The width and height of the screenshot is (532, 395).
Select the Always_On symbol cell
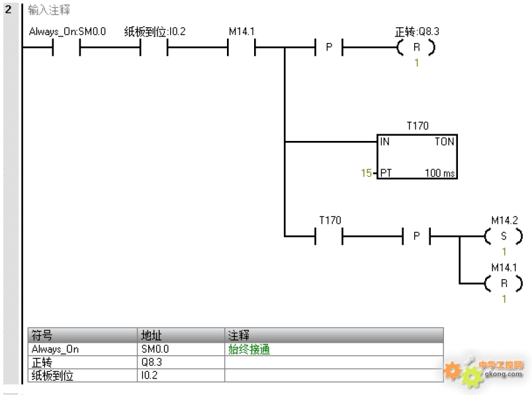(83, 349)
